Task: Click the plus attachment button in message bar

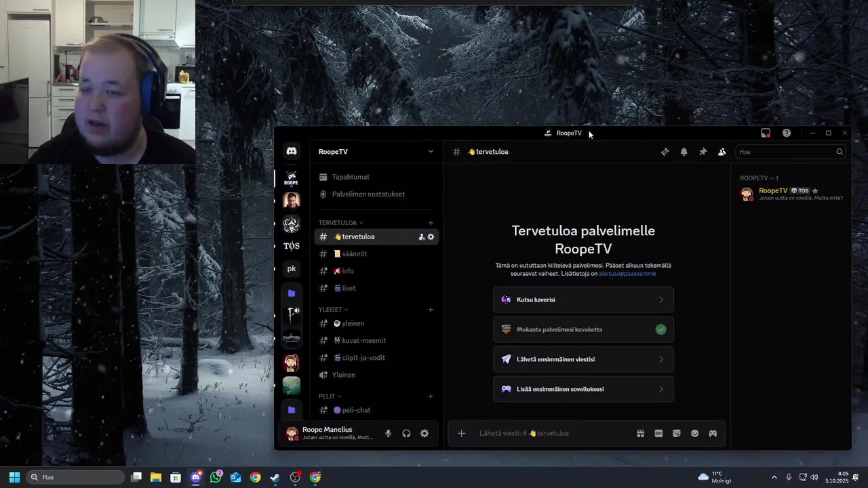Action: point(461,433)
